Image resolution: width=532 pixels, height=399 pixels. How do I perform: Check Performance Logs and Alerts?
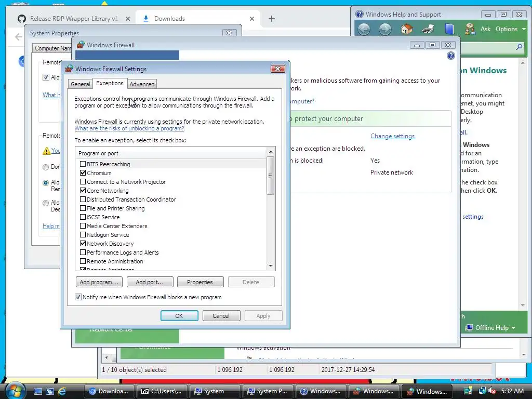point(83,252)
